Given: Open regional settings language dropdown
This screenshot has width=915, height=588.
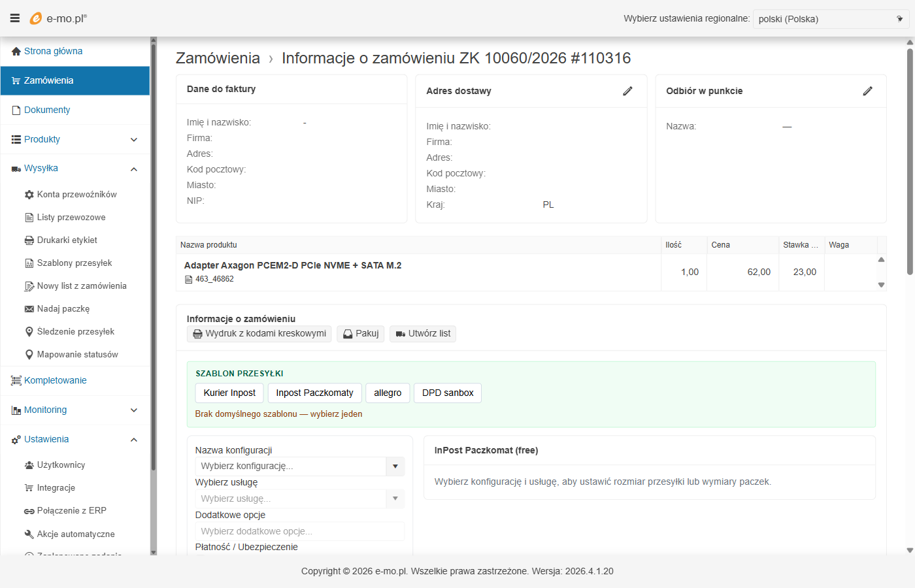Looking at the screenshot, I should coord(830,19).
